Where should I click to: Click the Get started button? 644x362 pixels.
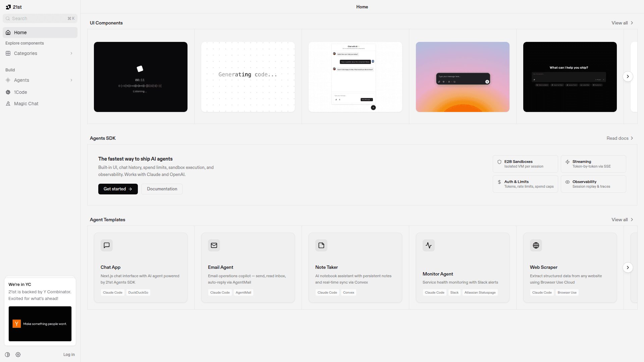(118, 189)
